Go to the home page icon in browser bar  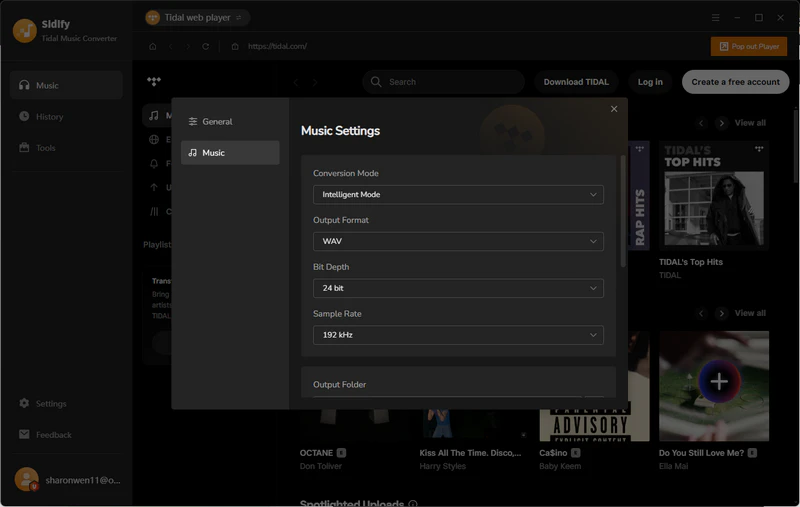(x=153, y=46)
